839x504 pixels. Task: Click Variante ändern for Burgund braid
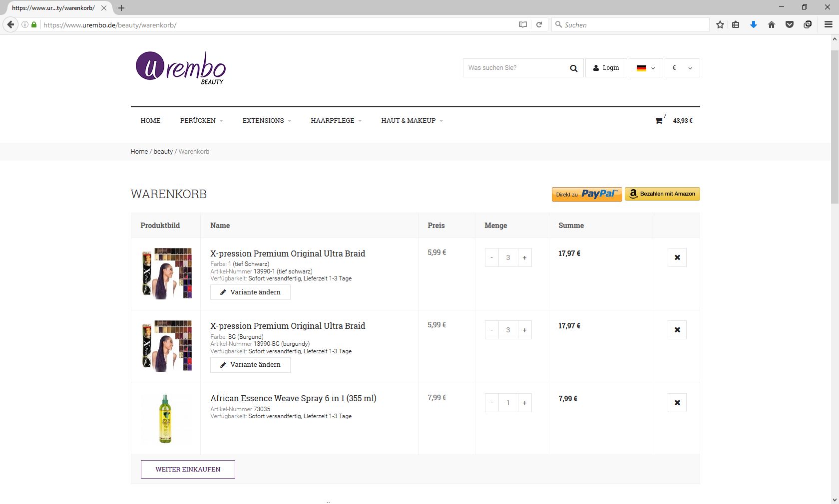click(250, 365)
